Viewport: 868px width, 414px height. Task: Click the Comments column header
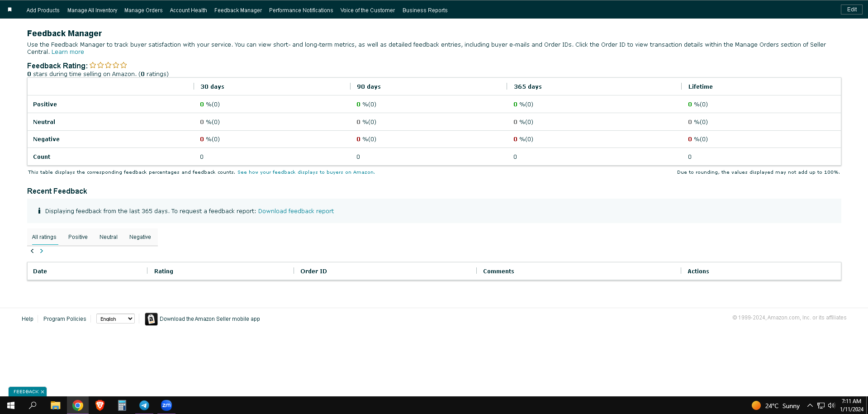498,271
